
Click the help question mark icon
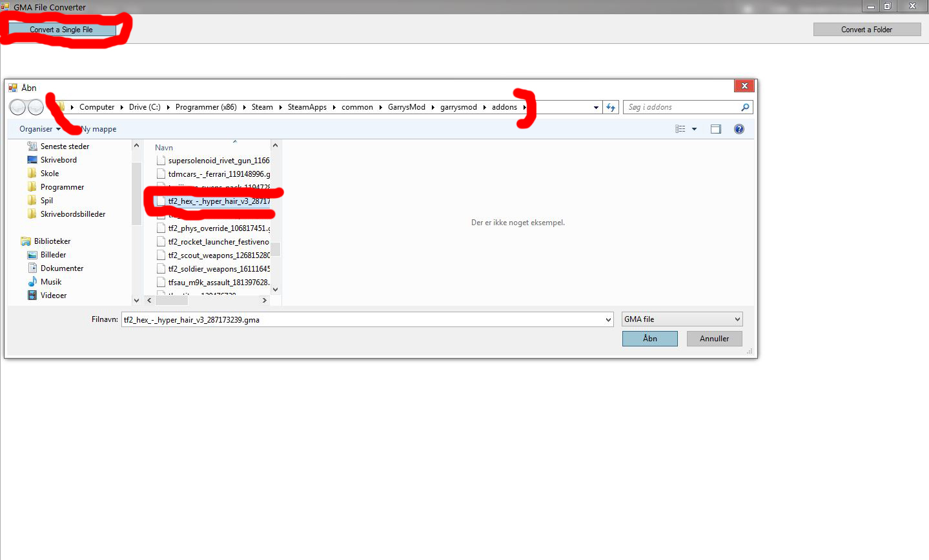739,129
